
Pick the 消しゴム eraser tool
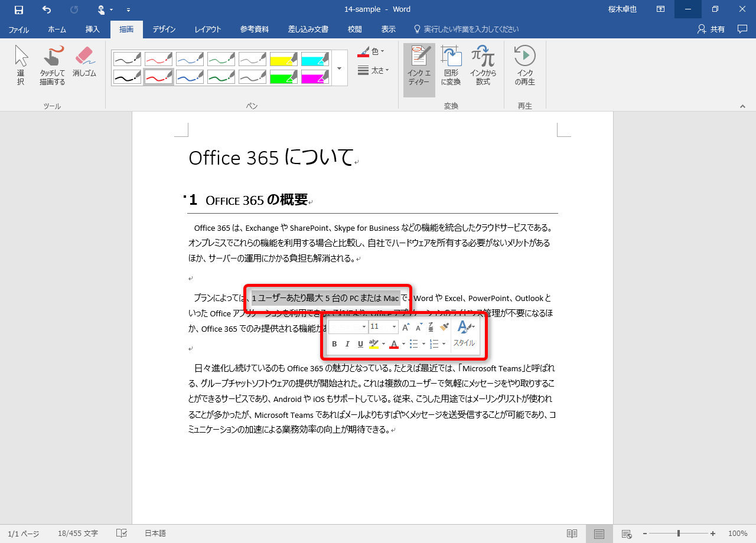coord(84,62)
